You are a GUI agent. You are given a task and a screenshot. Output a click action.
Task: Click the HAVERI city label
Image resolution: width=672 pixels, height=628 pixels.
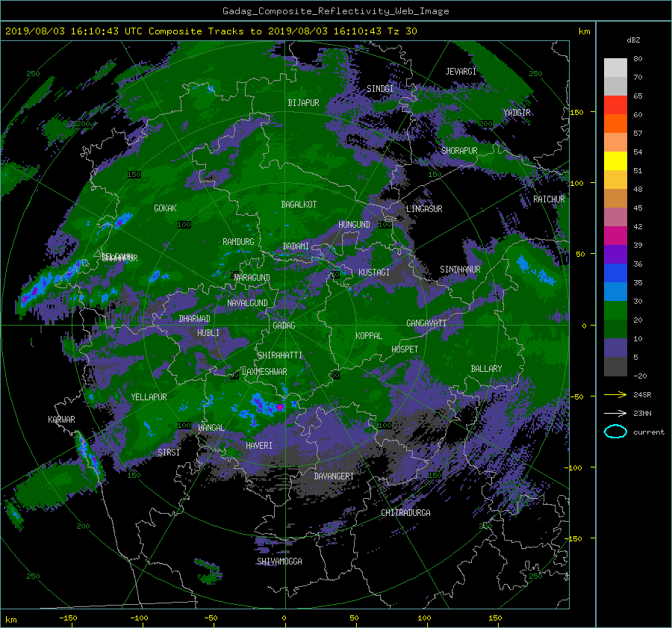(259, 446)
